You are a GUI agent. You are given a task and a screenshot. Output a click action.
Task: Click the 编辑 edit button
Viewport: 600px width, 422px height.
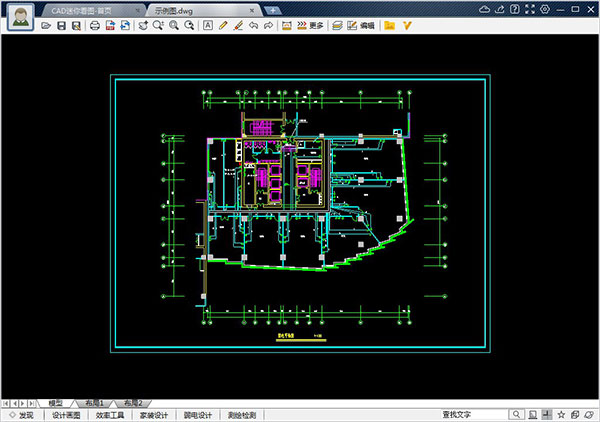[x=361, y=25]
